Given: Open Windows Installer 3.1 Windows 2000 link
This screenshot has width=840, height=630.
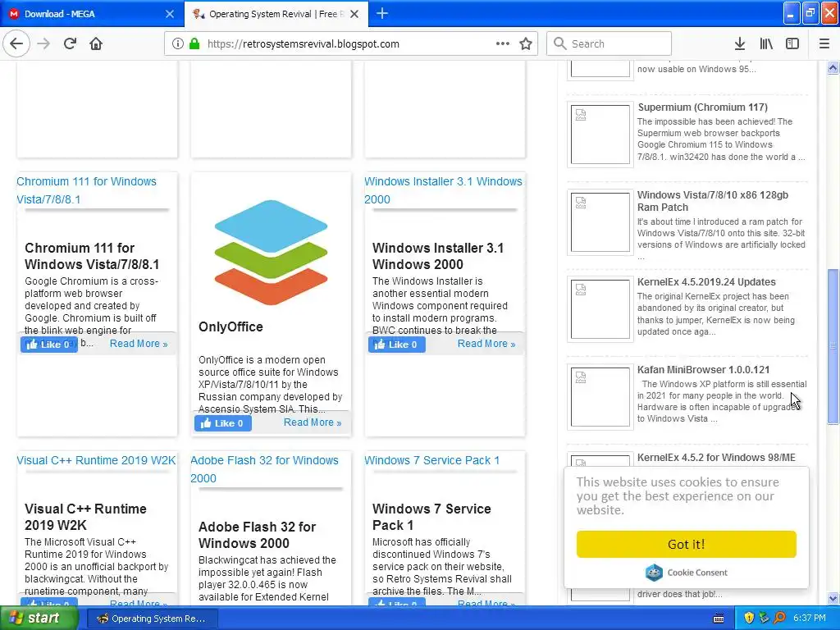Looking at the screenshot, I should (x=443, y=190).
